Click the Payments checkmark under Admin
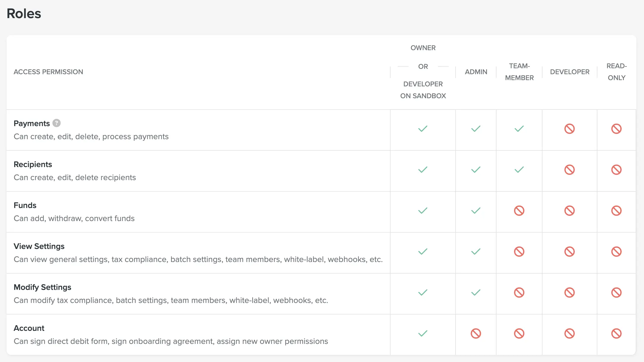The image size is (644, 362). click(476, 129)
